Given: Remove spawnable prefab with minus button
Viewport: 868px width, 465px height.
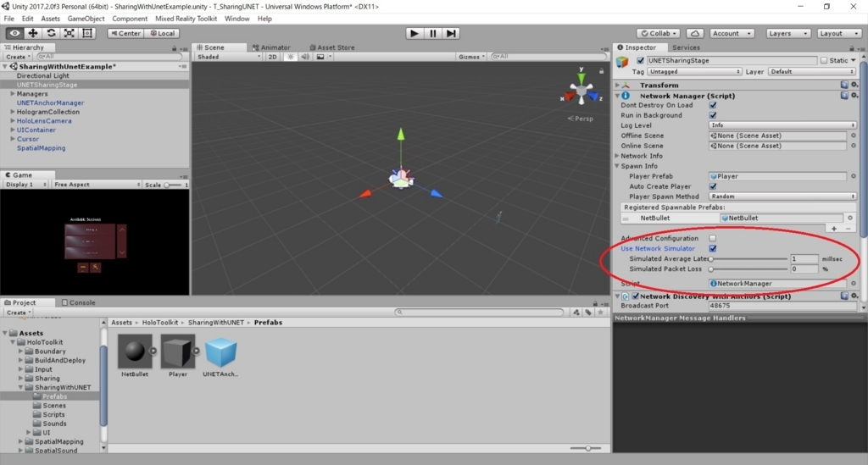Looking at the screenshot, I should pos(848,229).
